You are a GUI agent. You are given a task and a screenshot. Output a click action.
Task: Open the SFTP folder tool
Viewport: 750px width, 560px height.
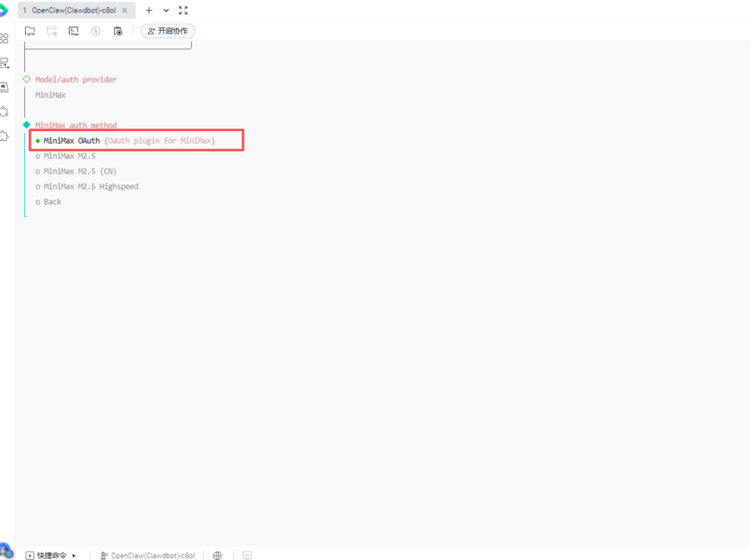pyautogui.click(x=30, y=31)
